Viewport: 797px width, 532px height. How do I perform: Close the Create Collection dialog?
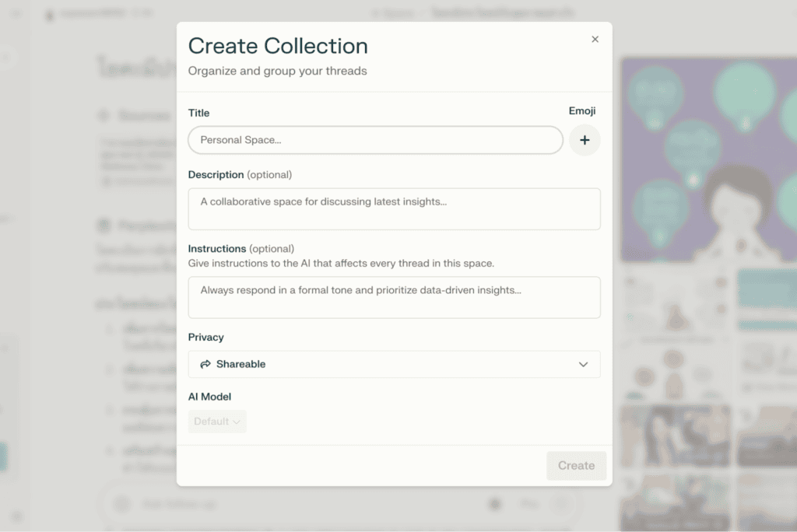tap(595, 38)
